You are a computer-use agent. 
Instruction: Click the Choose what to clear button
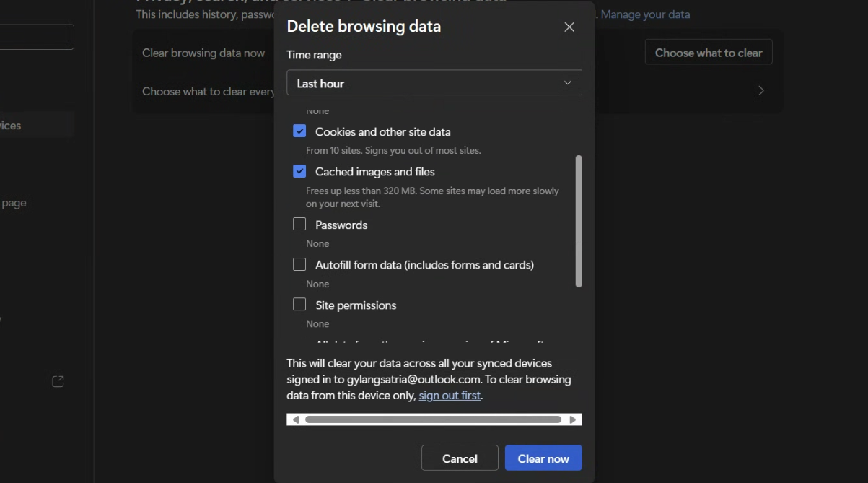[708, 53]
